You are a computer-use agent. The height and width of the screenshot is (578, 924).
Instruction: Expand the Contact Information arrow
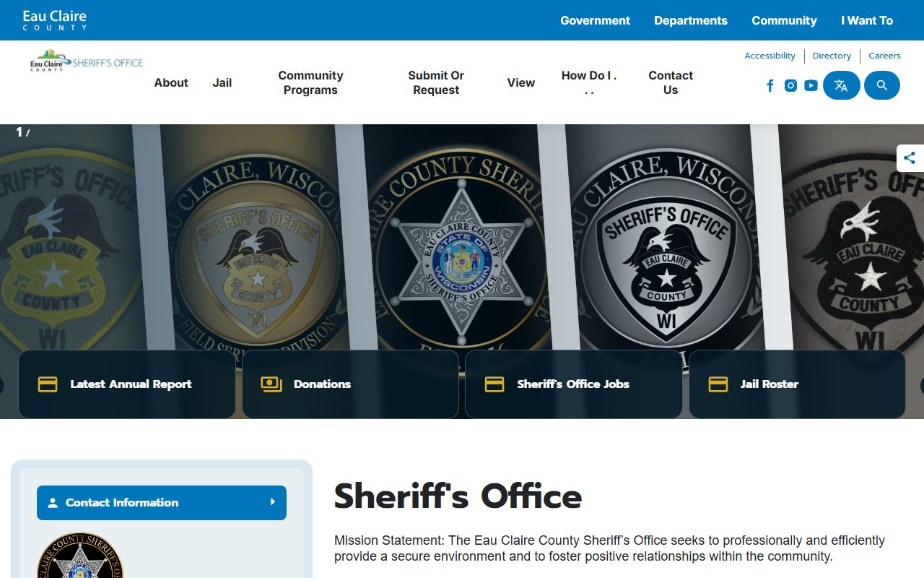click(x=273, y=502)
